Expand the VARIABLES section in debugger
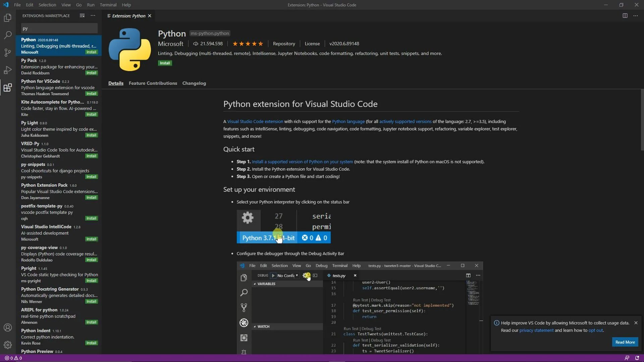Screen dimensions: 644x362 [x=267, y=283]
